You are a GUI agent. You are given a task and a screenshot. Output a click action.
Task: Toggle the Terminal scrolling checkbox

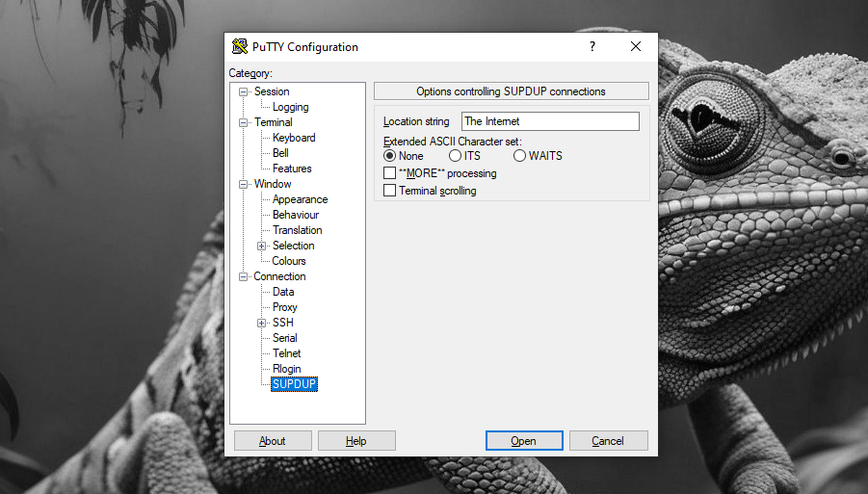pyautogui.click(x=390, y=191)
